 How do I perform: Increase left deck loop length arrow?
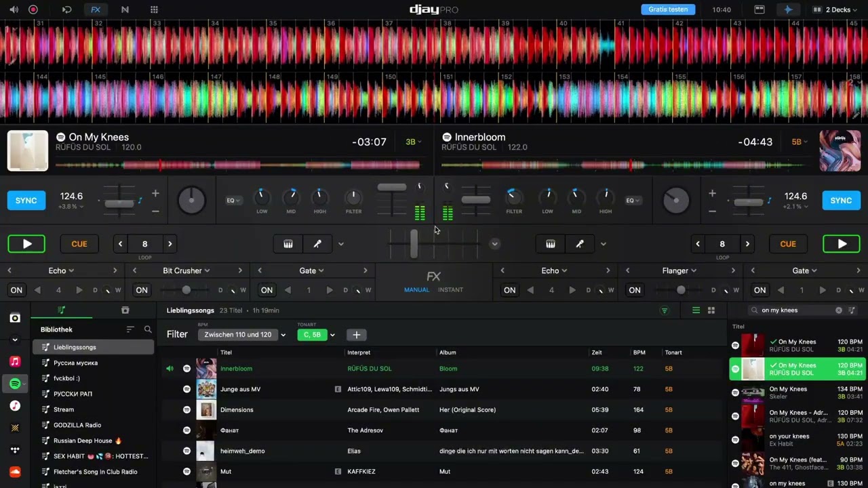170,244
